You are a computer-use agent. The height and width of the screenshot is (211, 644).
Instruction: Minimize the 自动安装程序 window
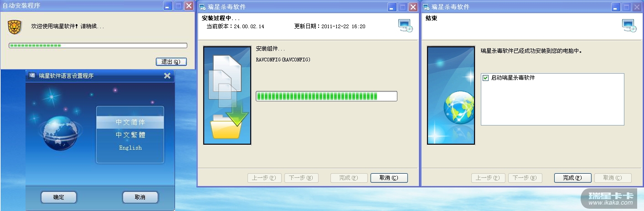click(x=168, y=6)
